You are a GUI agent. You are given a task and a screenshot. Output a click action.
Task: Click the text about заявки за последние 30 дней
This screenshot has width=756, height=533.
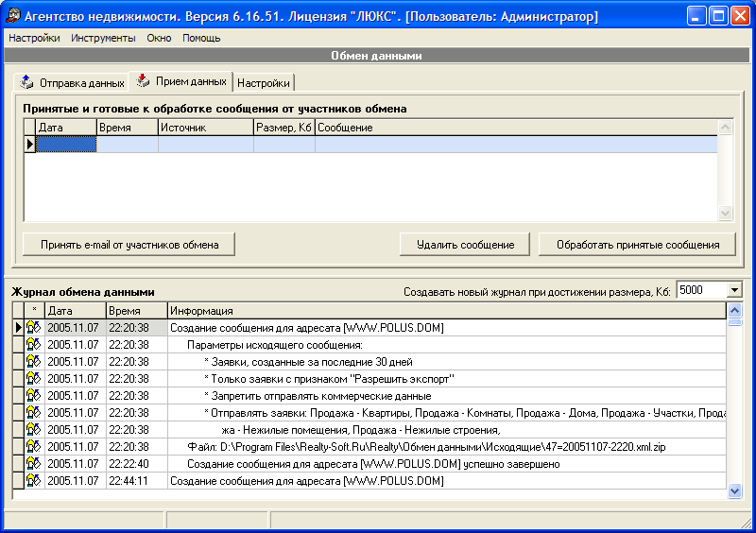pyautogui.click(x=308, y=362)
